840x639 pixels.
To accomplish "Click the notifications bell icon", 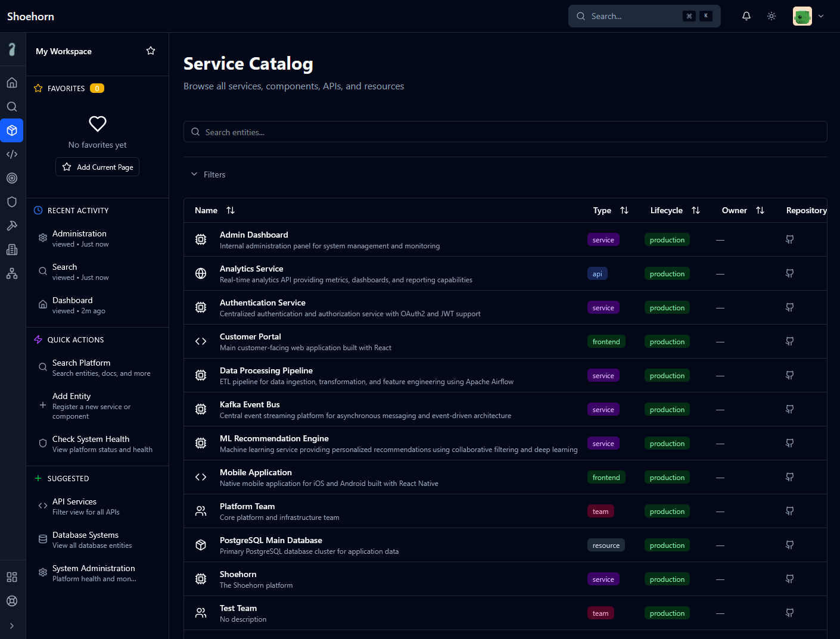I will 746,16.
